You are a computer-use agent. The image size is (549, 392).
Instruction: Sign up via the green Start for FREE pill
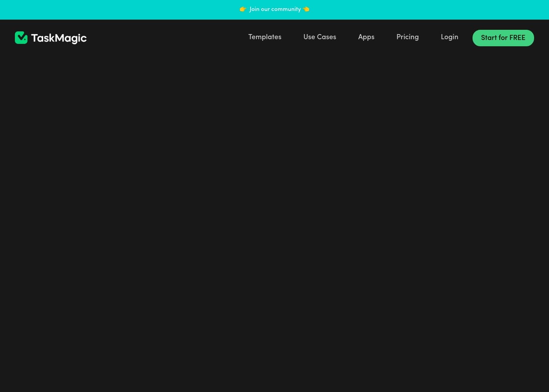[x=503, y=38]
